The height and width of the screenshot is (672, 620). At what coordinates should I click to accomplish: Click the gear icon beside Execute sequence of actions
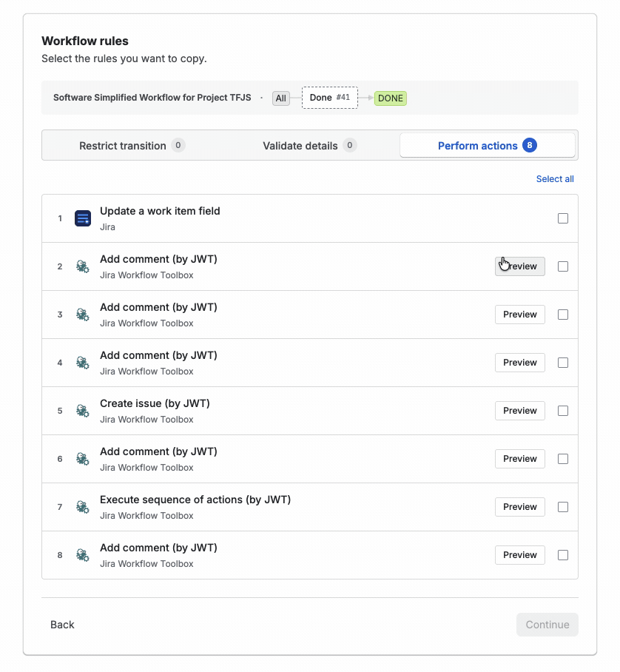click(83, 507)
